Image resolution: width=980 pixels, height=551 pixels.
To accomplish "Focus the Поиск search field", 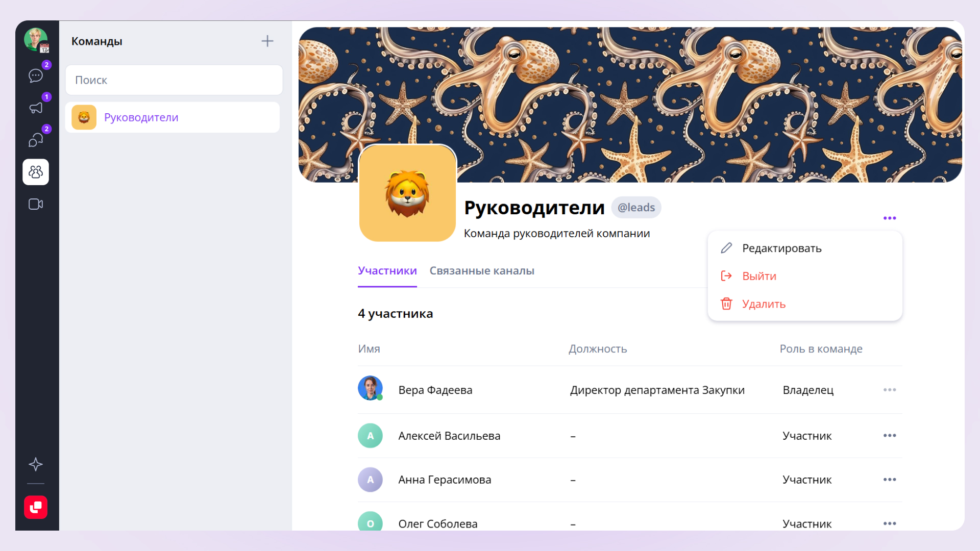I will [x=174, y=80].
